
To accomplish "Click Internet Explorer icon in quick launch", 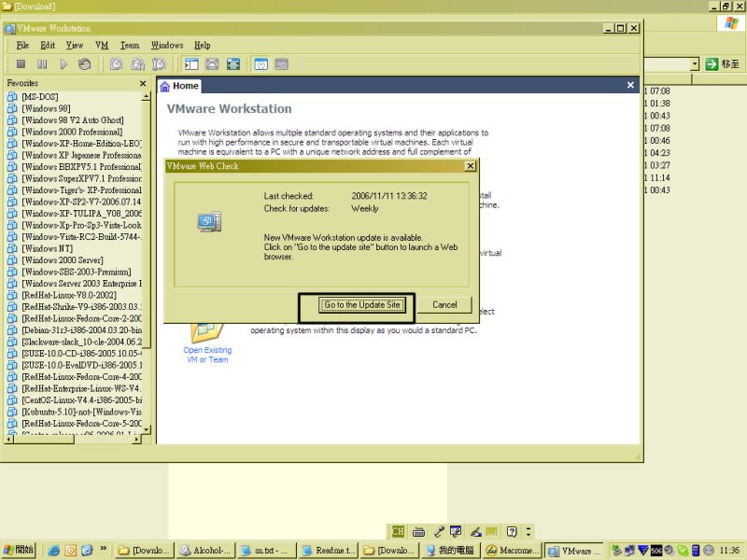I will coord(54,551).
